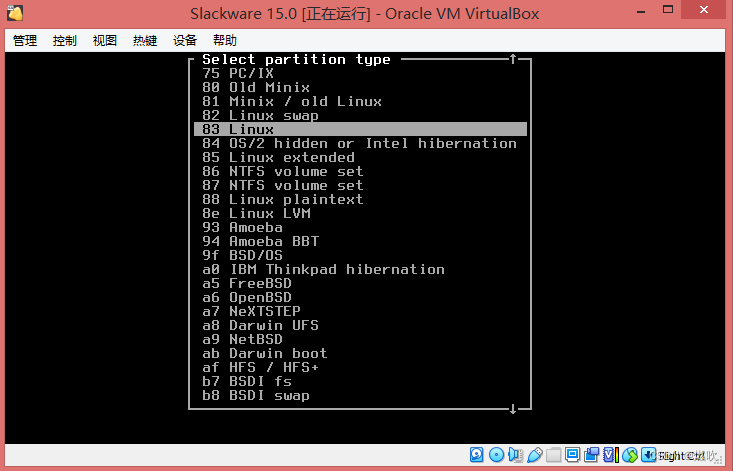Open the 控制 menu
Viewport: 733px width, 471px height.
65,41
